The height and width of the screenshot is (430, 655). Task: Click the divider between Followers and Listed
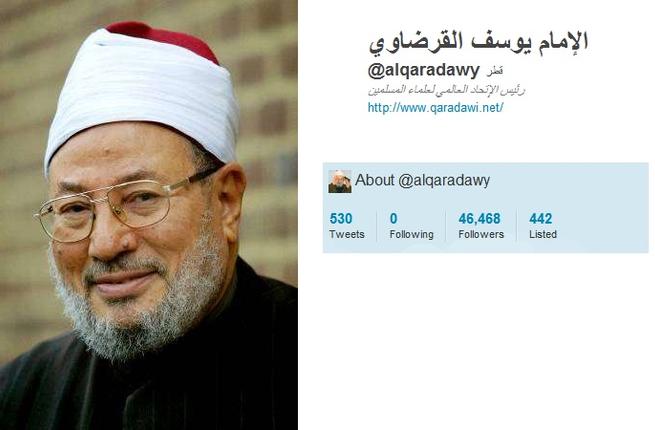(517, 226)
